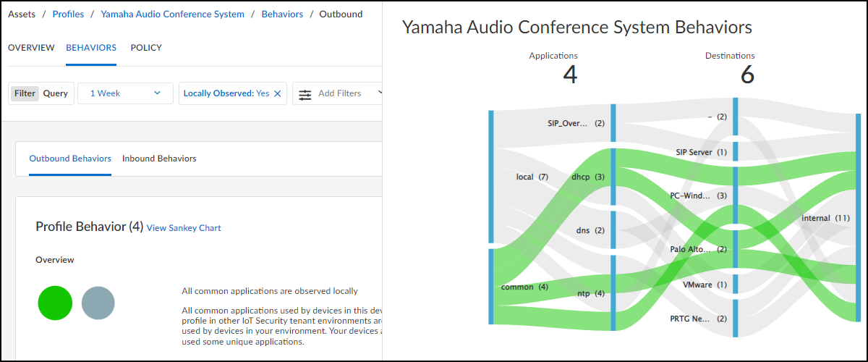Screen dimensions: 868x362
Task: Click the Add Filters sliders icon
Action: click(305, 94)
